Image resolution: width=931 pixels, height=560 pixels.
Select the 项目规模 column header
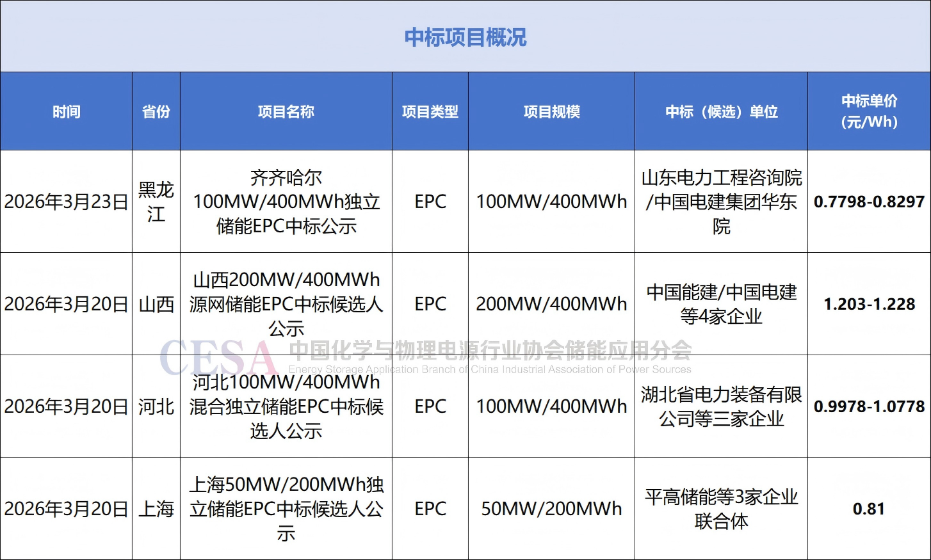551,111
